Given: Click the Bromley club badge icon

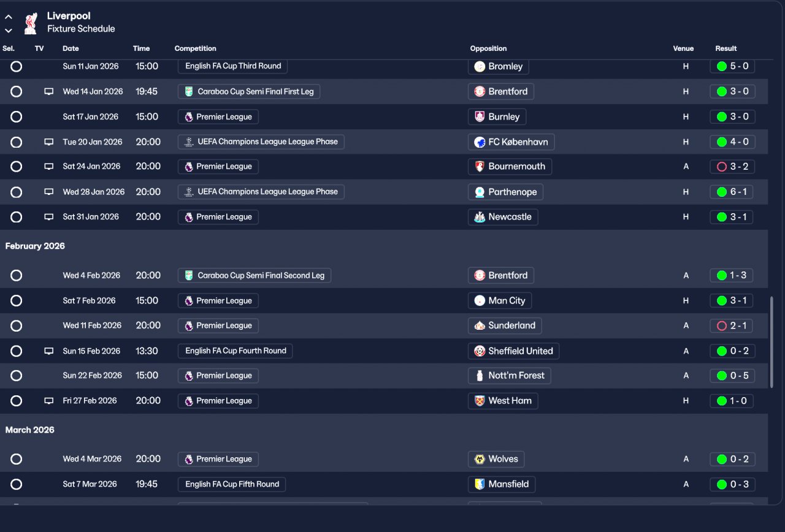Looking at the screenshot, I should pyautogui.click(x=480, y=66).
